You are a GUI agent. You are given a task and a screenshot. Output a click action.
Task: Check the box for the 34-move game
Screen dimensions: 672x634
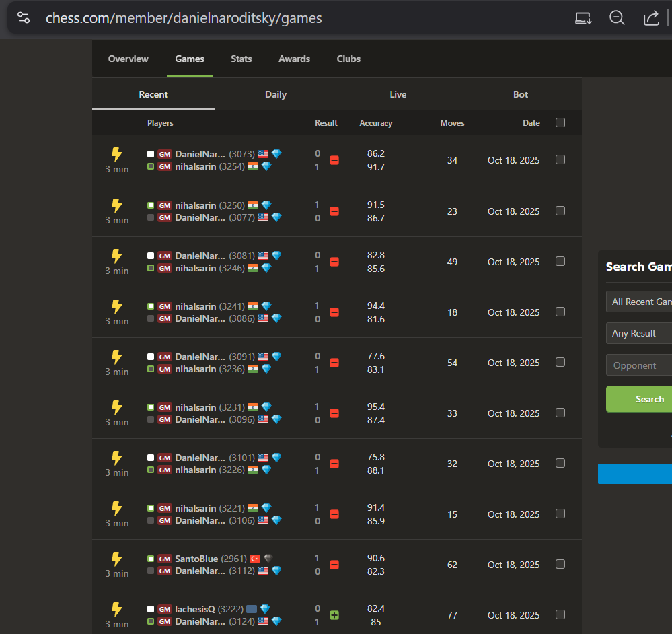click(560, 160)
